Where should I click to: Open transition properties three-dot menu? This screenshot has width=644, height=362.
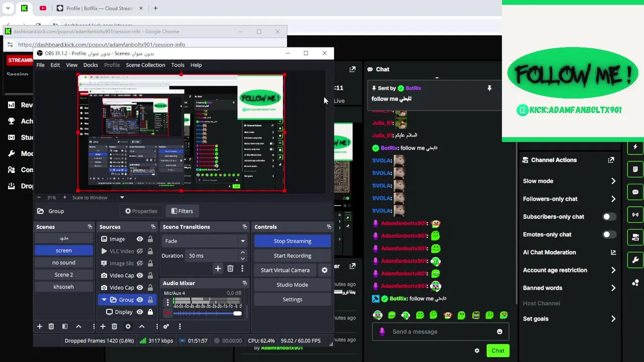242,268
